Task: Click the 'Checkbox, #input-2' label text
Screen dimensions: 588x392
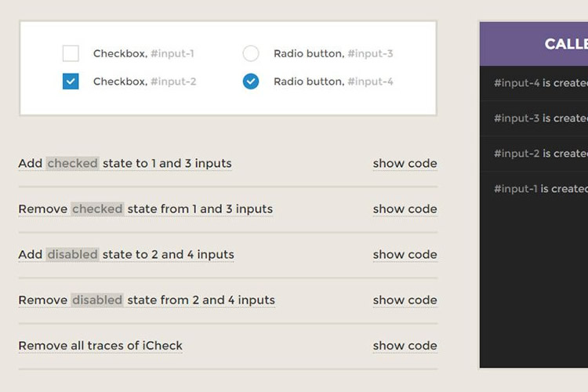Action: (x=144, y=82)
